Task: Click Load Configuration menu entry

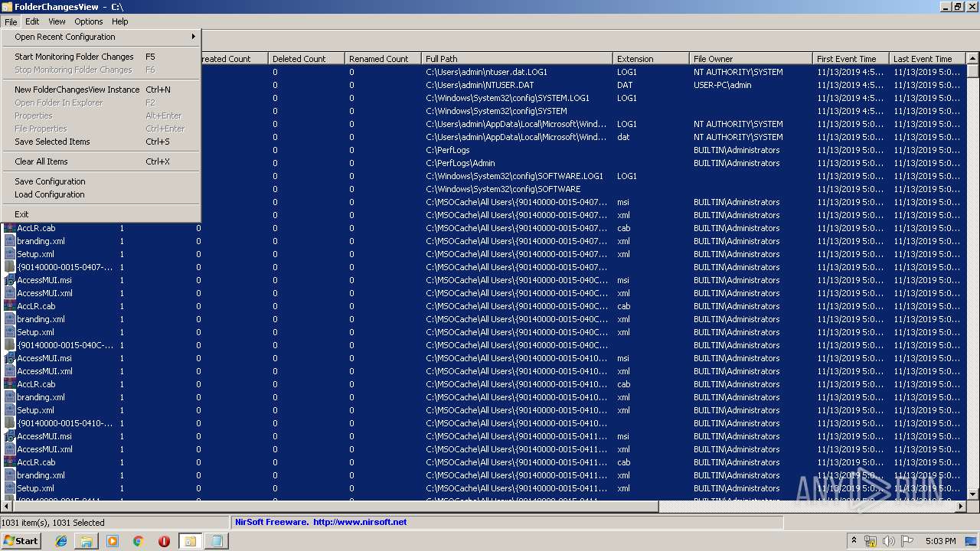Action: coord(100,194)
